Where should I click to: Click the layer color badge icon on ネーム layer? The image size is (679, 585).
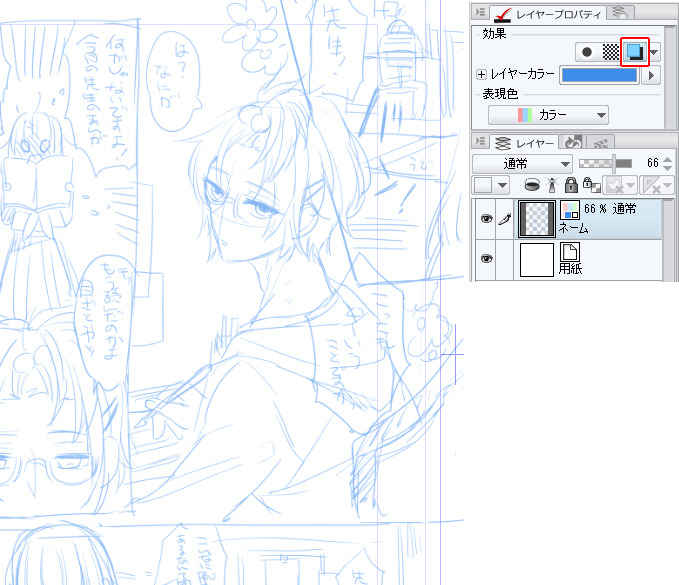point(570,210)
